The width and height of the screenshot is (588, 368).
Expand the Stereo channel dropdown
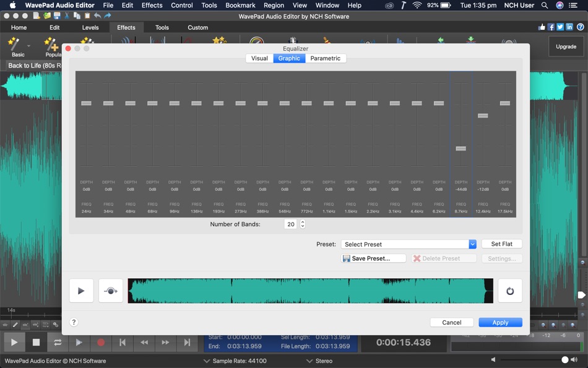point(309,361)
